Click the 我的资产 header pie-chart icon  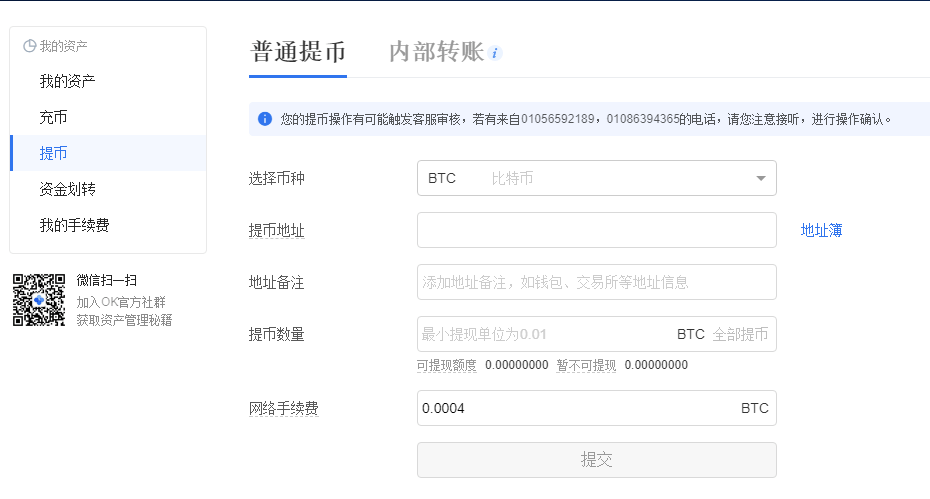(x=30, y=46)
